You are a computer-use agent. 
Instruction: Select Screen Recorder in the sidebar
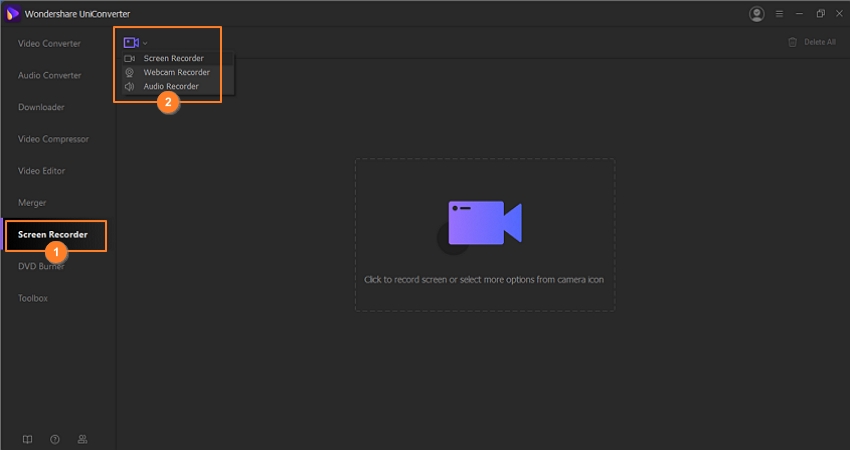point(53,235)
